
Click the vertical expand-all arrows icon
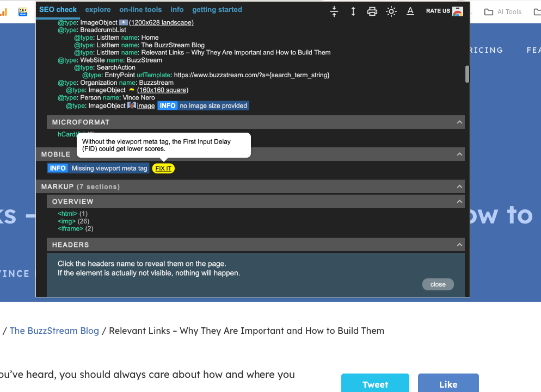(353, 11)
